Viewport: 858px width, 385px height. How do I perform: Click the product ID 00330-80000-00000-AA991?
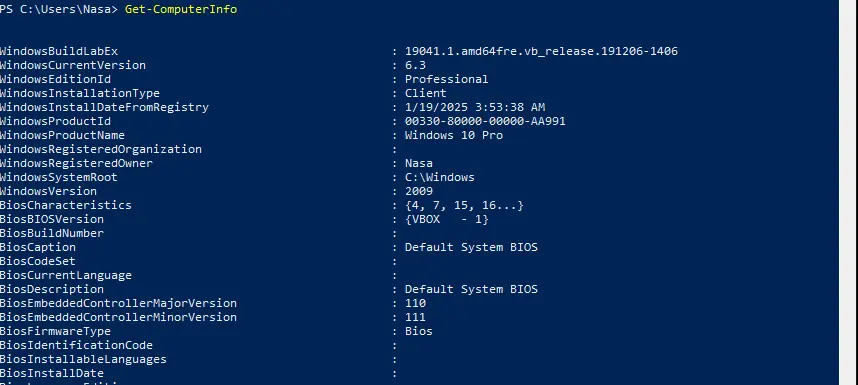[x=485, y=121]
